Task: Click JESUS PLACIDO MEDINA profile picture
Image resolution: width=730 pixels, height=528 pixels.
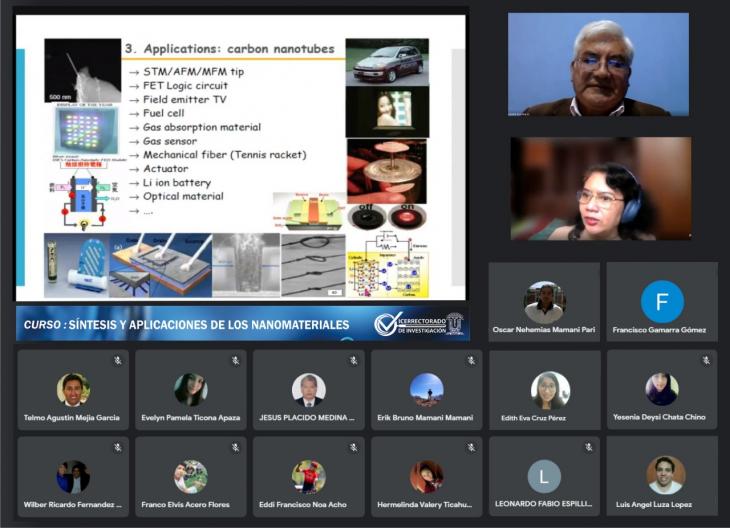Action: click(x=309, y=390)
